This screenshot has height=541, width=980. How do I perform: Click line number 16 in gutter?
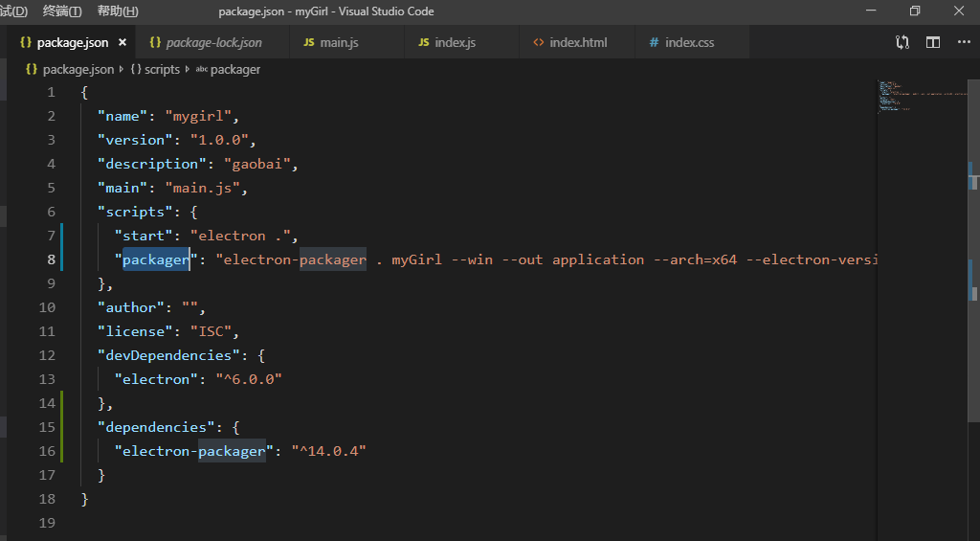(48, 451)
